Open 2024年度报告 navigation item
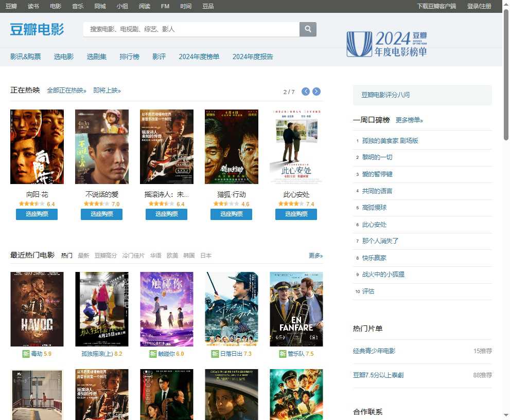This screenshot has height=420, width=510. [x=253, y=57]
